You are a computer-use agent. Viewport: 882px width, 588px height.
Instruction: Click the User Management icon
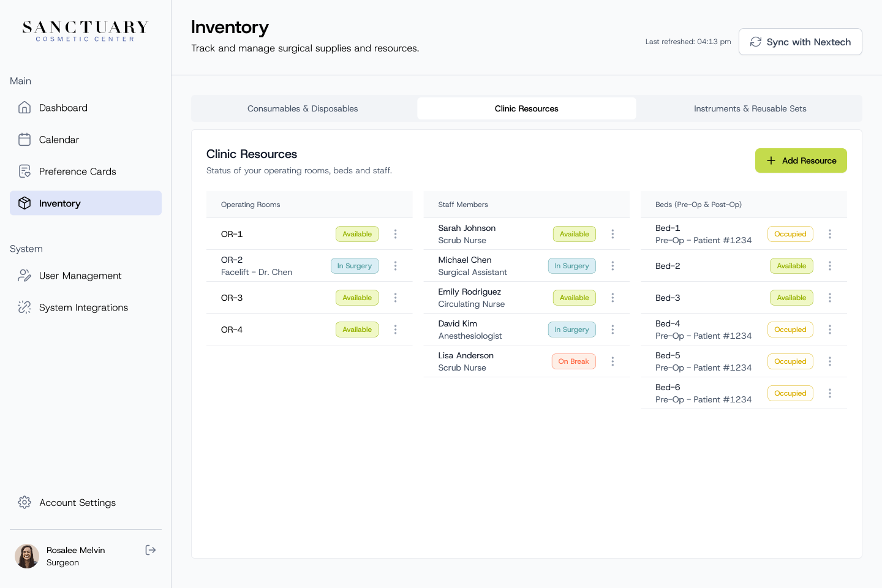(24, 276)
